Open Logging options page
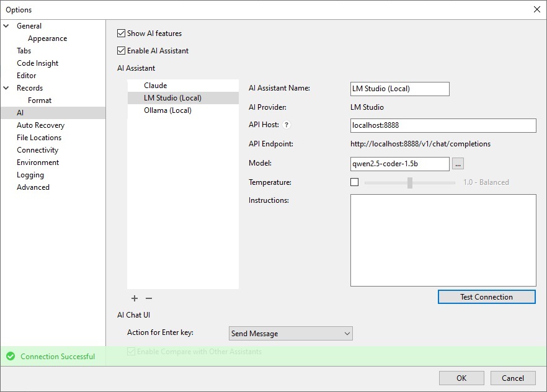The height and width of the screenshot is (392, 547). [30, 175]
